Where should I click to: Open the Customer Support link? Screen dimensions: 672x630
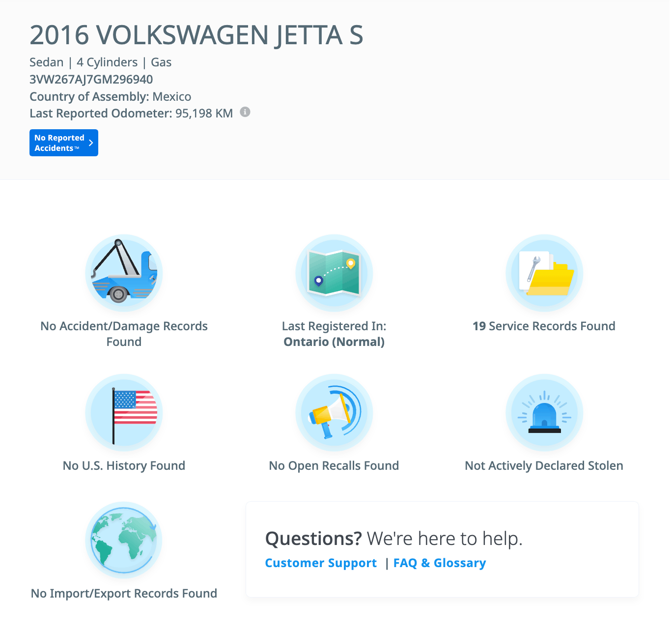click(321, 563)
